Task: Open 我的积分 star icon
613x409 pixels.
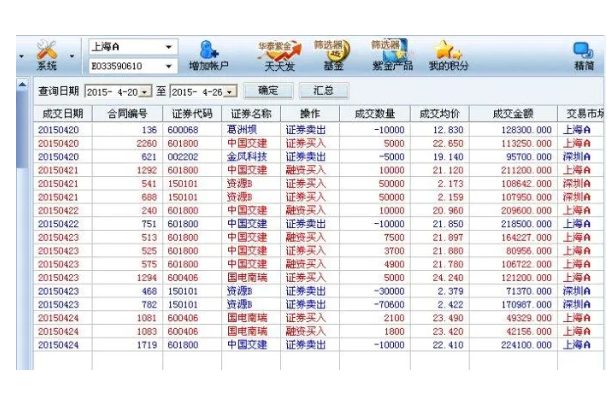Action: 448,56
